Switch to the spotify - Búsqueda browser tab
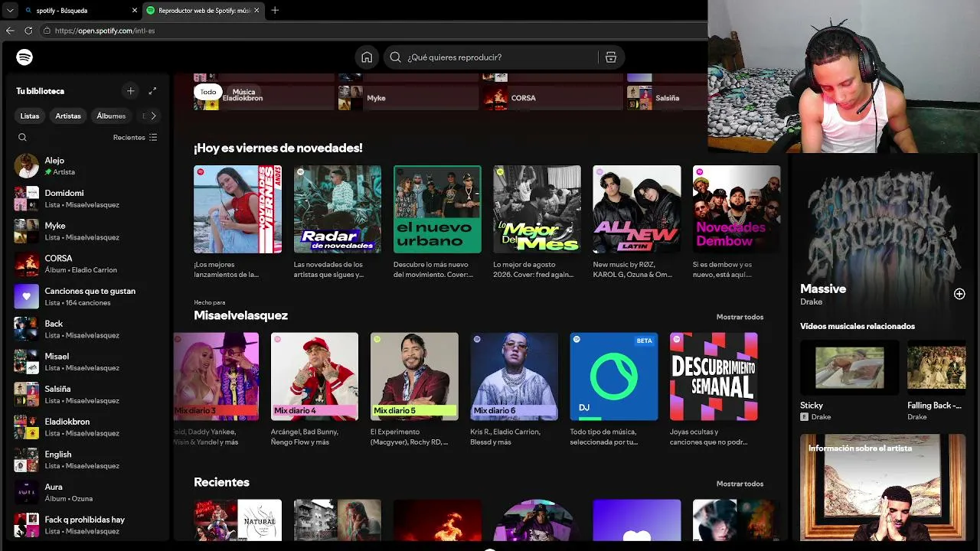 [x=80, y=11]
